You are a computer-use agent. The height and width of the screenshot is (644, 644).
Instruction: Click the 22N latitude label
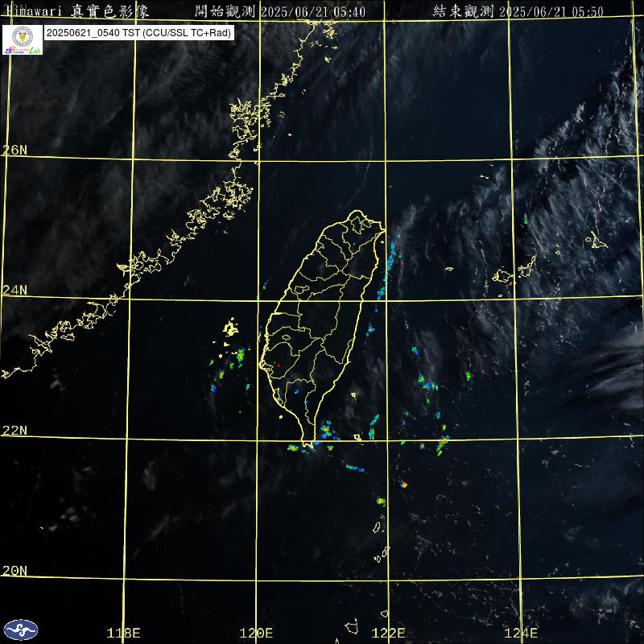[14, 430]
